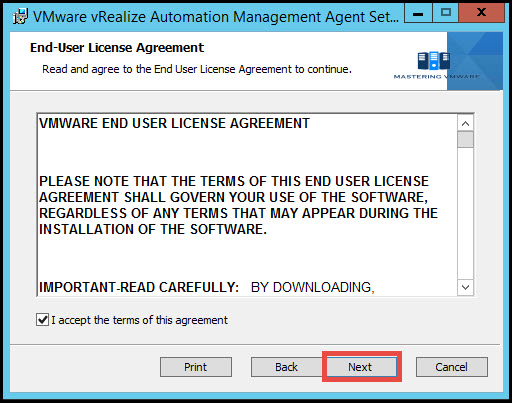
Task: Click the VMware vRealize title bar text
Action: click(216, 17)
